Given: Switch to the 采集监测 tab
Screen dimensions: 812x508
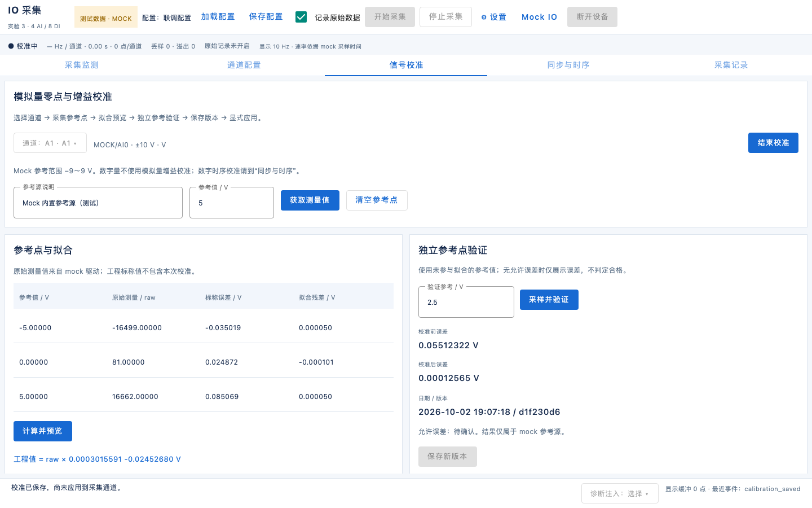Looking at the screenshot, I should click(81, 65).
